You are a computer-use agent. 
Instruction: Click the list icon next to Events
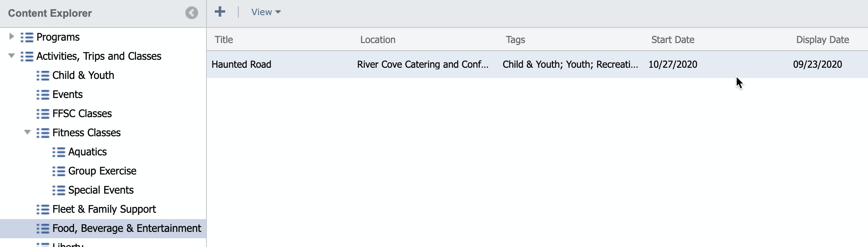tap(43, 95)
